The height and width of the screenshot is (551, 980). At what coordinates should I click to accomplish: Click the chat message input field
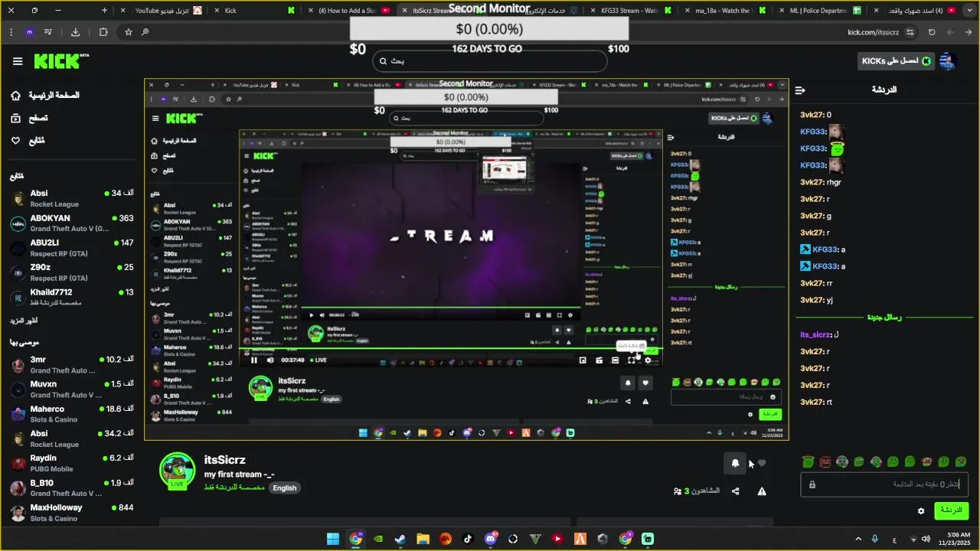[884, 484]
